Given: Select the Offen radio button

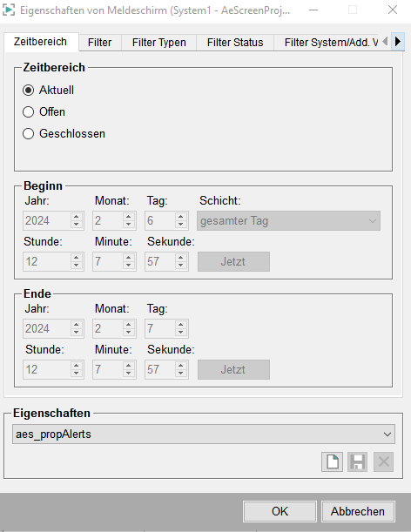Looking at the screenshot, I should (x=28, y=112).
